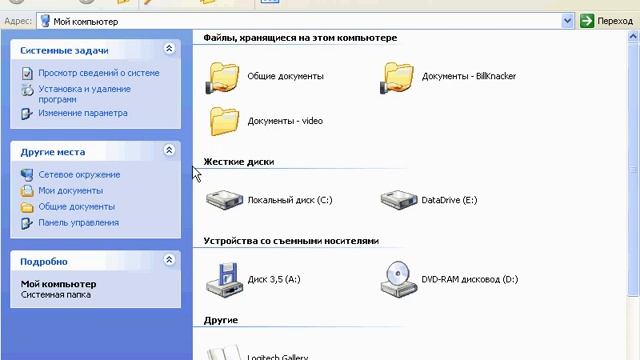Select the DataDrive (E:) drive icon

click(x=398, y=200)
